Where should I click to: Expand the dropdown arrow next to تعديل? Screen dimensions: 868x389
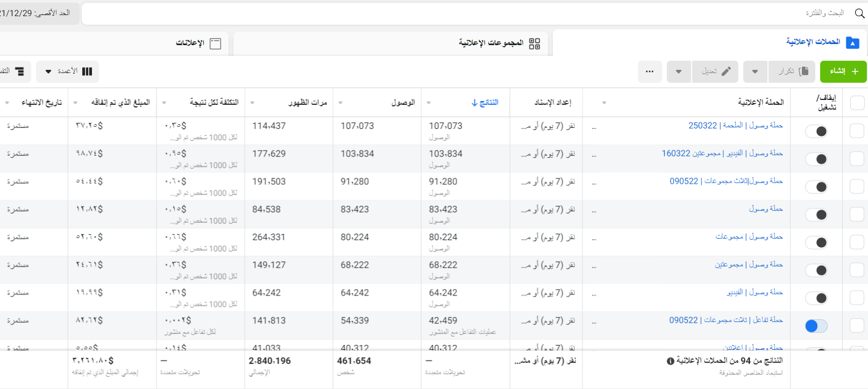pyautogui.click(x=679, y=71)
